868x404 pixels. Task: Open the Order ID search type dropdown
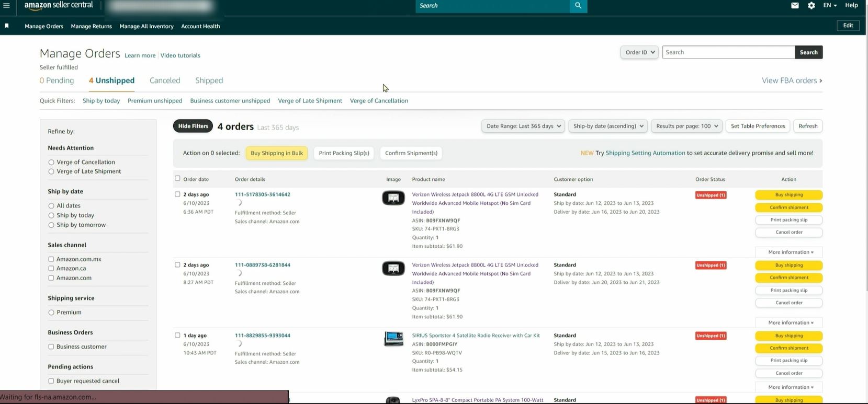coord(639,52)
